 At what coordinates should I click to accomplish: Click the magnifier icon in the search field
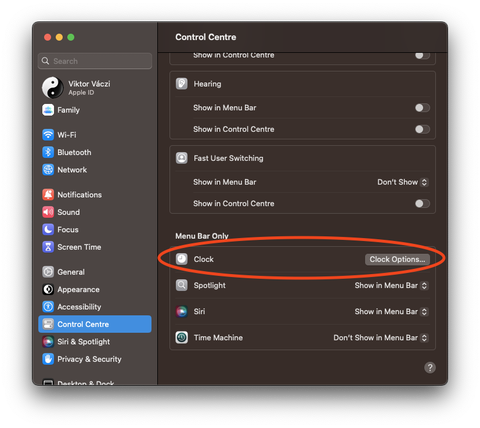tap(45, 61)
